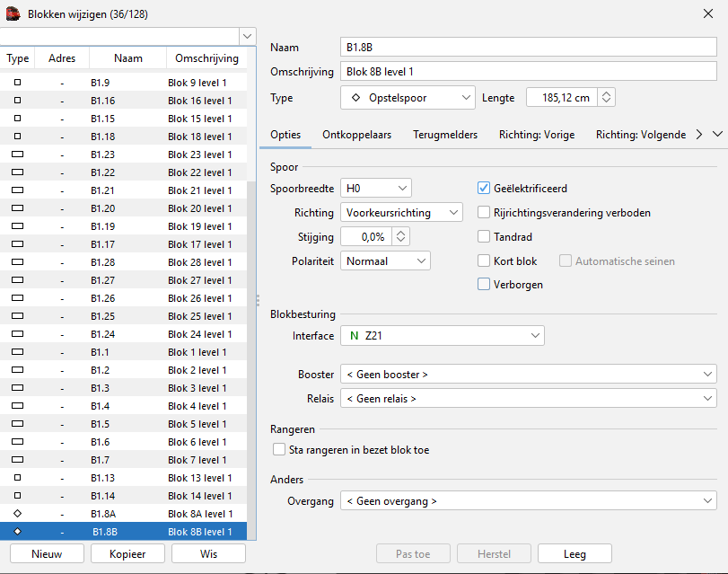Screen dimensions: 728x574
Task: Click the small square icon in row B1.13
Action: (18, 478)
